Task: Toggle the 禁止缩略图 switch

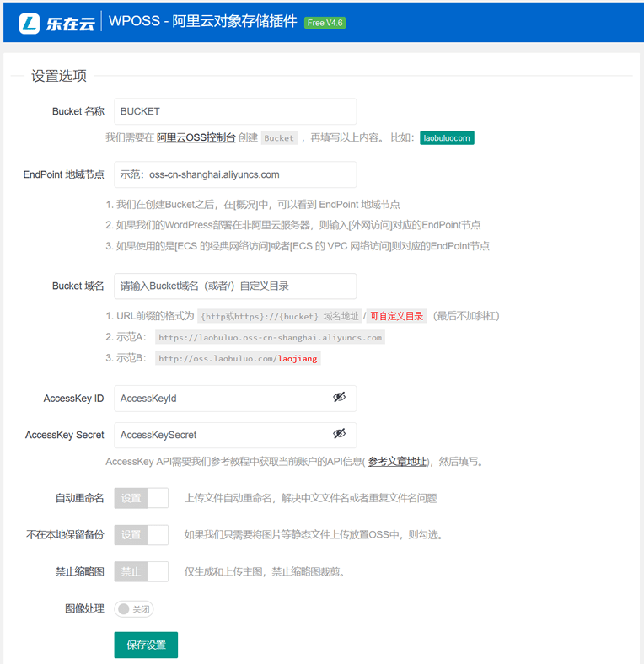Action: [141, 571]
